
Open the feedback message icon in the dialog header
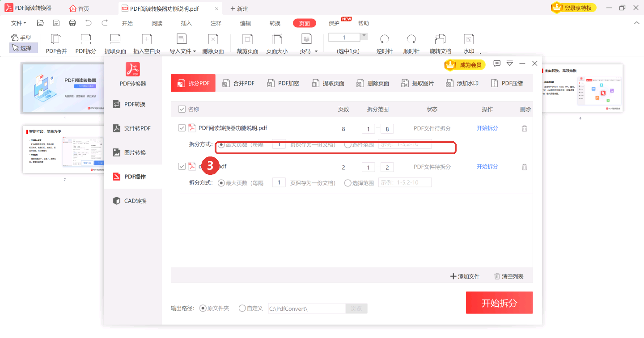pyautogui.click(x=497, y=63)
